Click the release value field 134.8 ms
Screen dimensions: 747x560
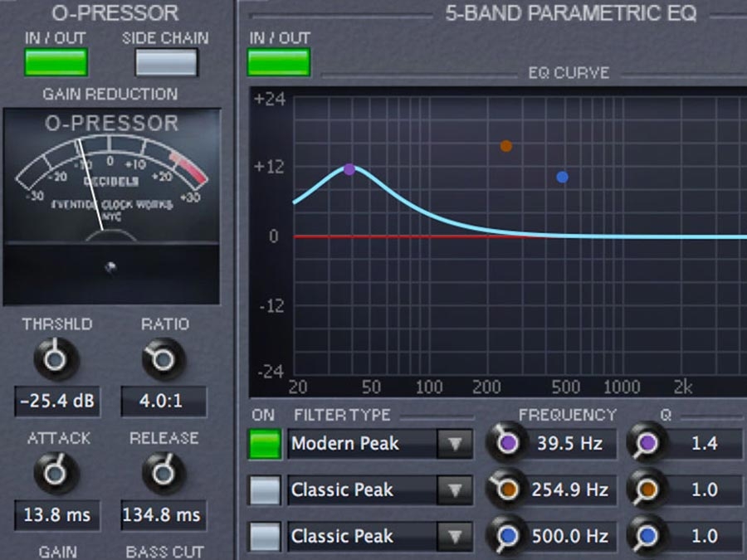tap(164, 514)
